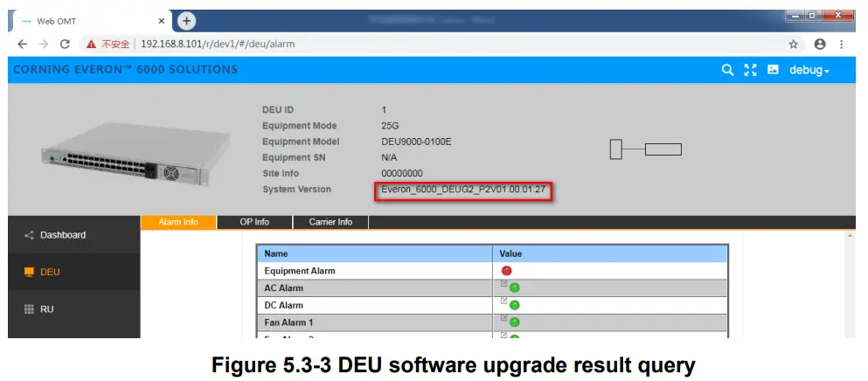Click the Equipment Alarm row name
The width and height of the screenshot is (868, 381).
(300, 271)
